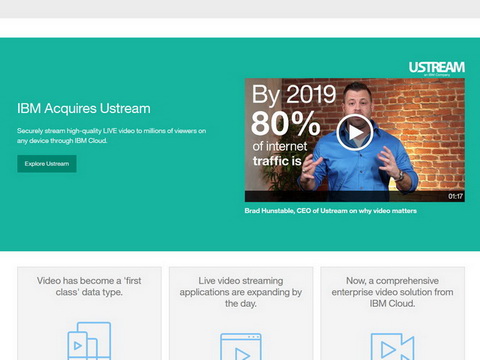Viewport: 480px width, 360px height.
Task: Click the 'Securely stream high-quality LIVE video' paragraph
Action: tap(111, 136)
